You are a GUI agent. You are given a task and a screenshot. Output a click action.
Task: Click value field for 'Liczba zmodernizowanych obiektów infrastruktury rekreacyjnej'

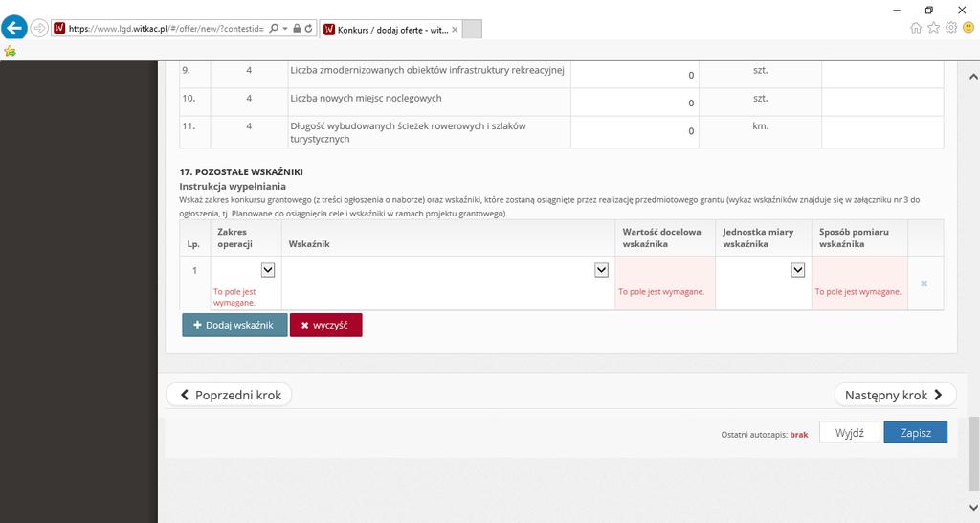point(635,74)
